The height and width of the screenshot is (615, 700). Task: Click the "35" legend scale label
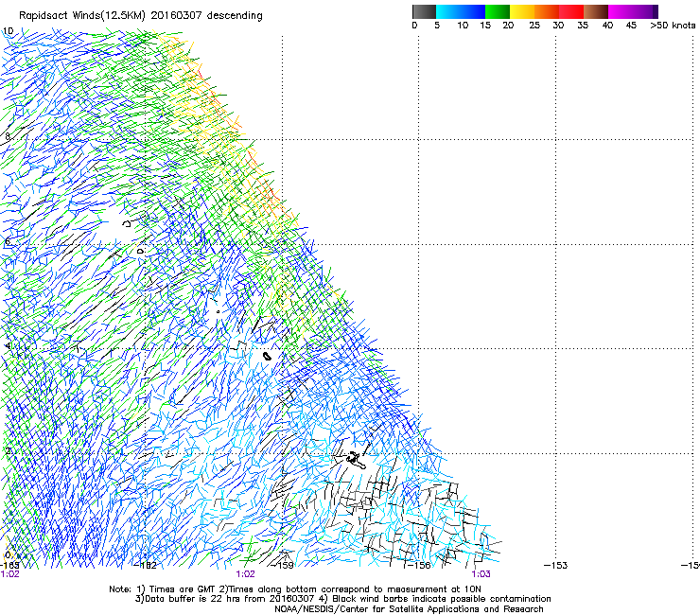(x=583, y=26)
